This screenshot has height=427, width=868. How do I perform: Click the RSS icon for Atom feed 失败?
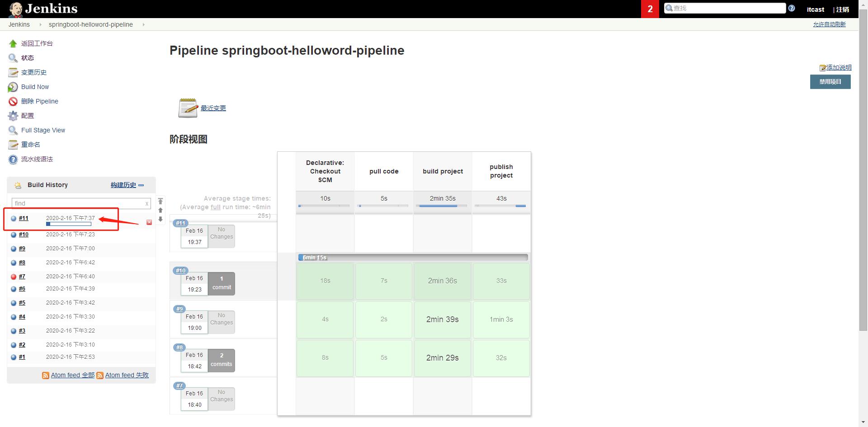coord(100,375)
